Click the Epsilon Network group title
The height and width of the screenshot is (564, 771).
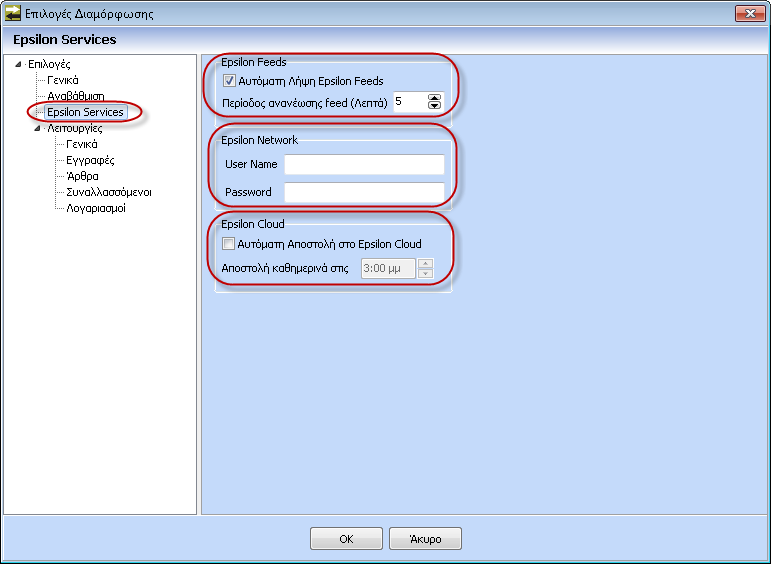(x=259, y=140)
